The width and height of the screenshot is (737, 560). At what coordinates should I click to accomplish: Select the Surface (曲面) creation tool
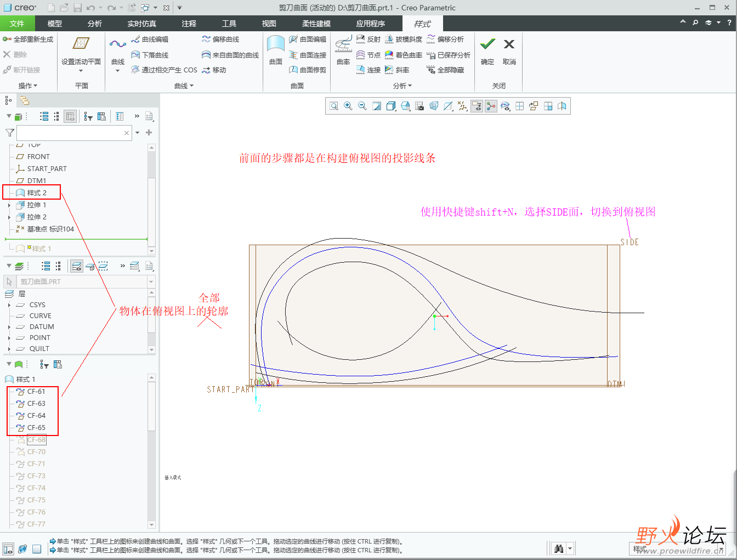click(276, 50)
